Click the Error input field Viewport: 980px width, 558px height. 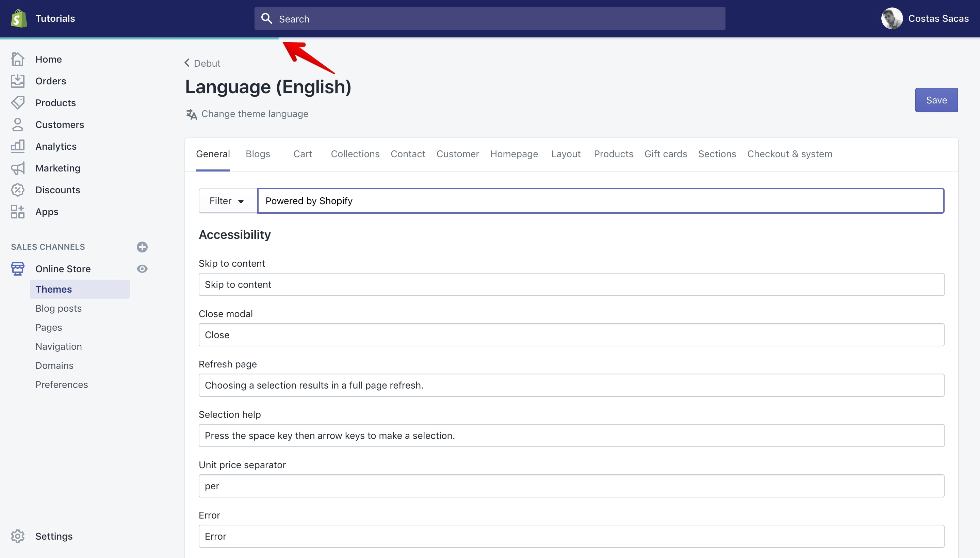click(x=571, y=536)
